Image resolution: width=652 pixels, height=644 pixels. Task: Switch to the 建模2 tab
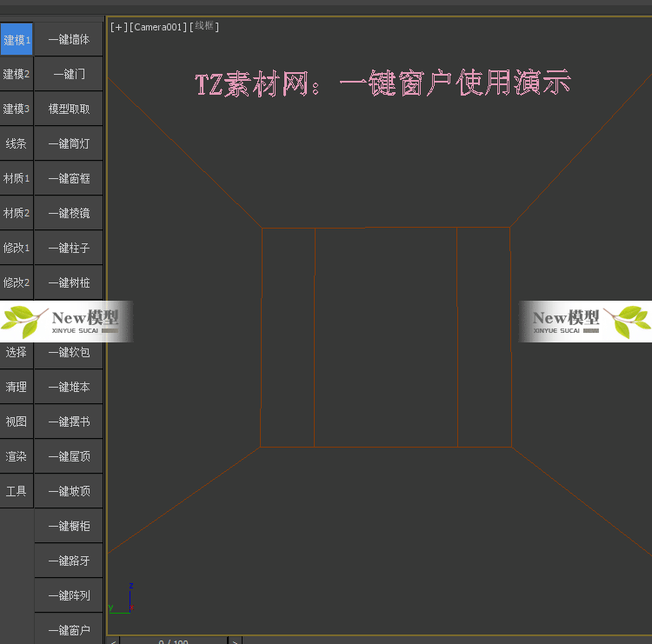(x=17, y=74)
